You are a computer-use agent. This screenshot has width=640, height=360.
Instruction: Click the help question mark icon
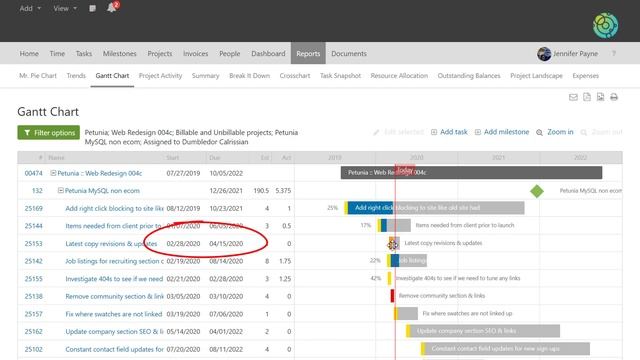coord(613,53)
